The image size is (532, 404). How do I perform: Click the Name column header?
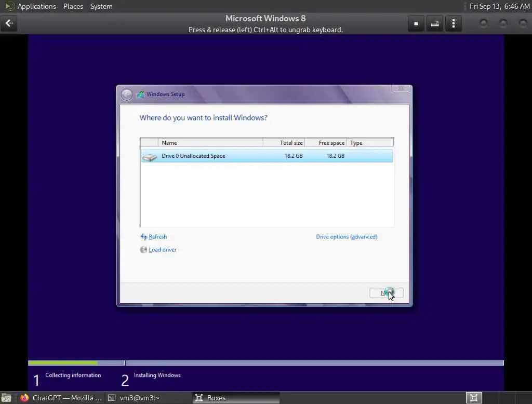(x=210, y=143)
